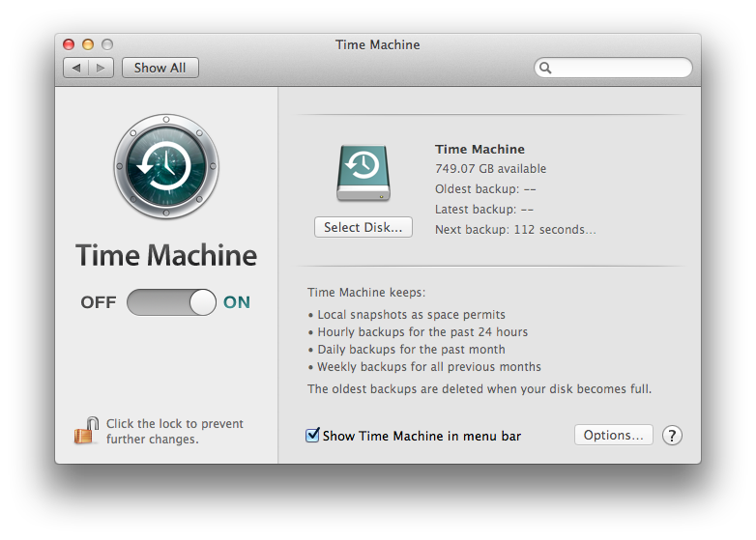Click the Show All button

tap(160, 68)
